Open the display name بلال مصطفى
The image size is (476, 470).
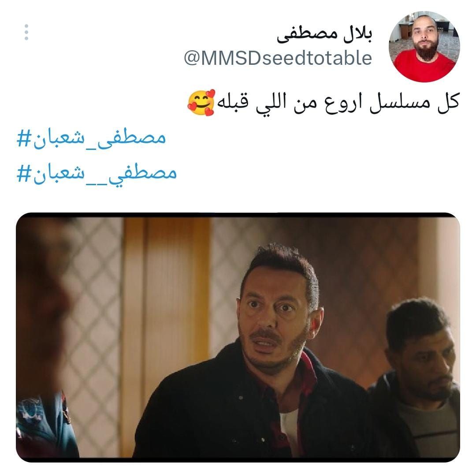[324, 35]
